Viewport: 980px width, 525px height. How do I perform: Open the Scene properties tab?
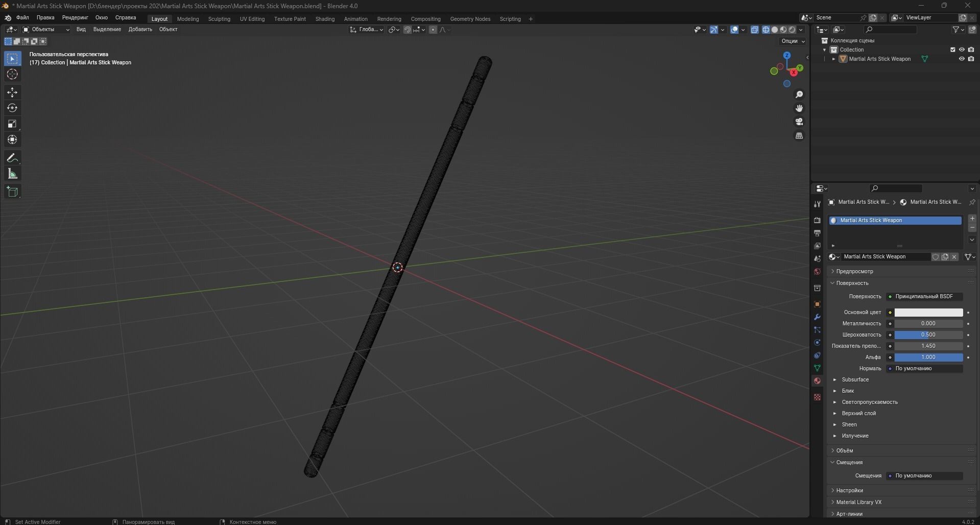817,259
